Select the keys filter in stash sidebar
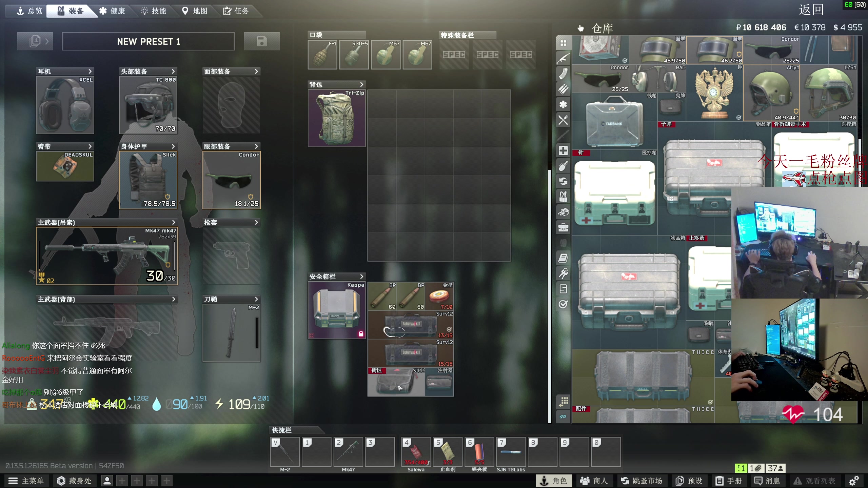 563,273
